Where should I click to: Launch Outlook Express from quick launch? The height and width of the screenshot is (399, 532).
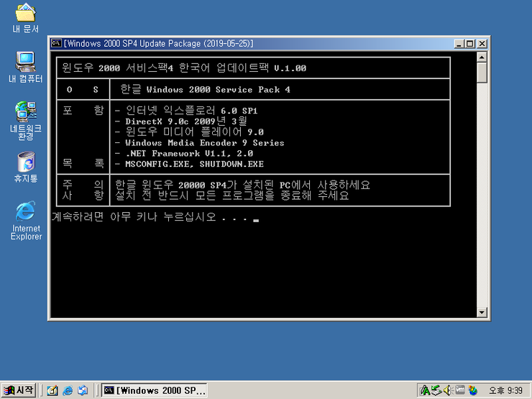point(83,390)
